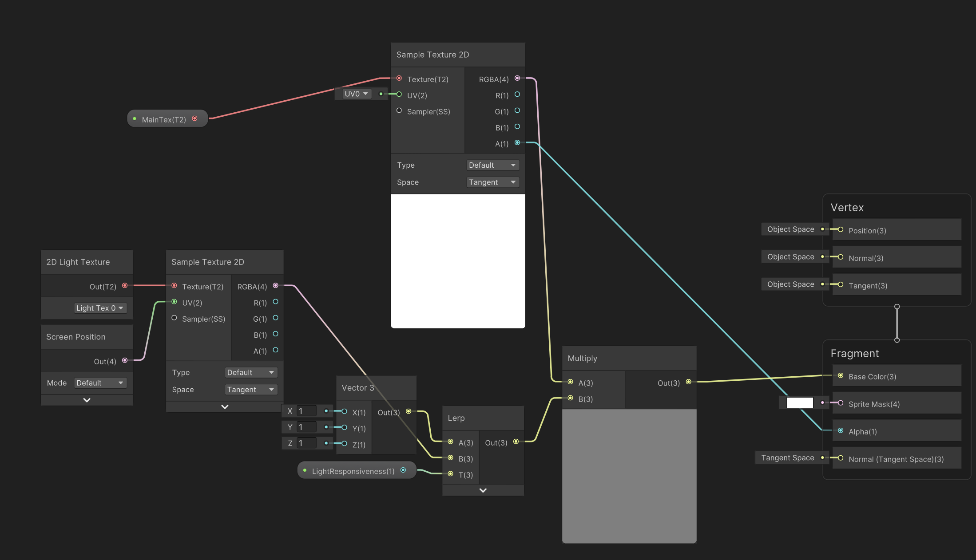Click the A(1) alpha output port on Sample Texture 2D
The width and height of the screenshot is (976, 560).
[x=517, y=143]
